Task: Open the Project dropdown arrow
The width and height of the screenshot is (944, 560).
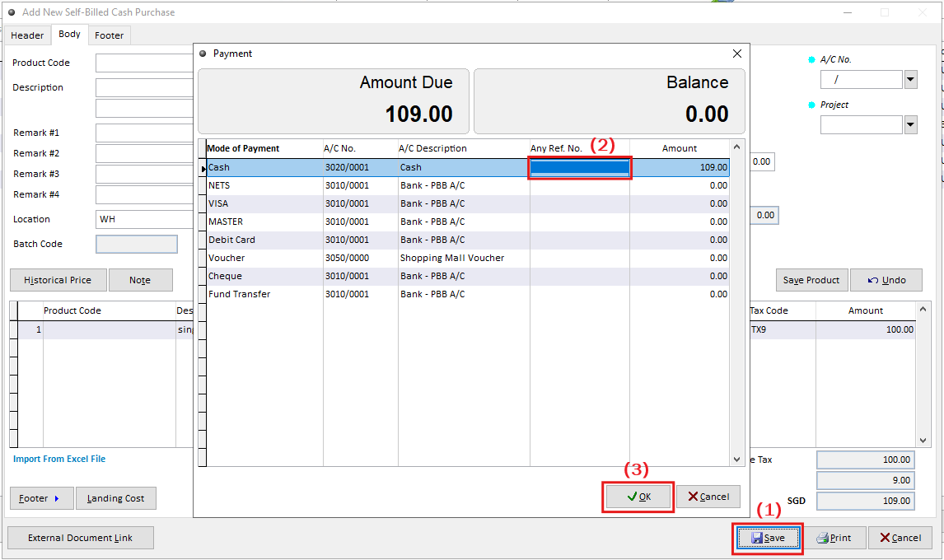Action: click(910, 124)
